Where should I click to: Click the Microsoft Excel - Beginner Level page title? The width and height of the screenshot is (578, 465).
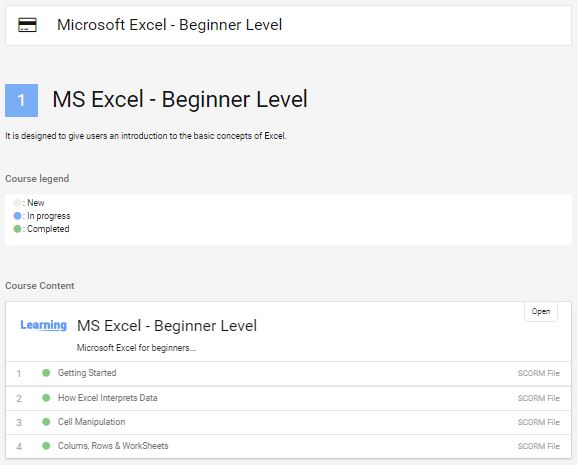point(170,25)
